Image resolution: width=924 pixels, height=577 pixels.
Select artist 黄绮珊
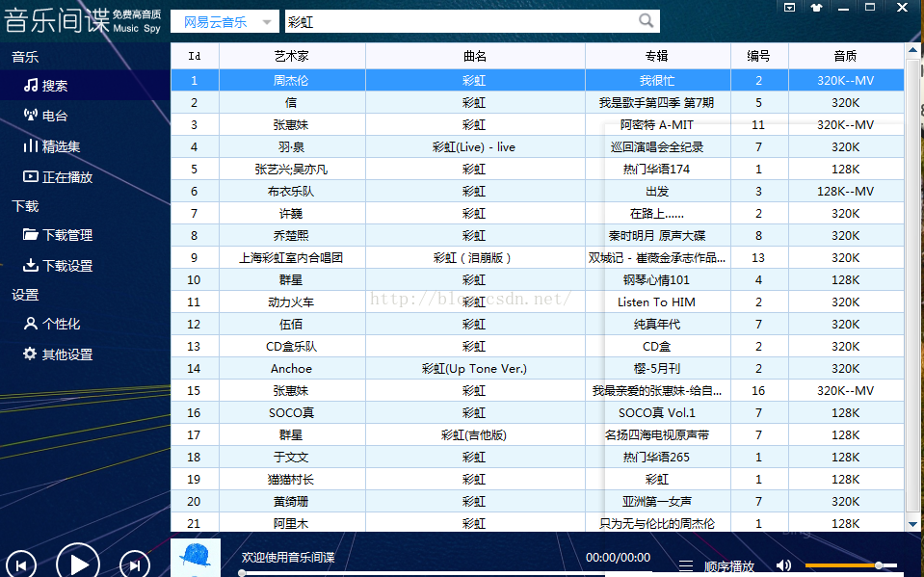[x=292, y=502]
